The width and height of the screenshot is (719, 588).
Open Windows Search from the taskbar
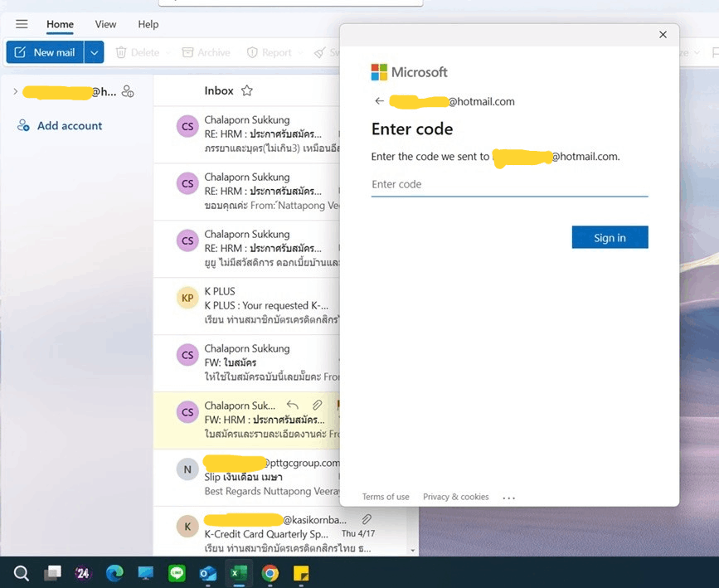[21, 573]
